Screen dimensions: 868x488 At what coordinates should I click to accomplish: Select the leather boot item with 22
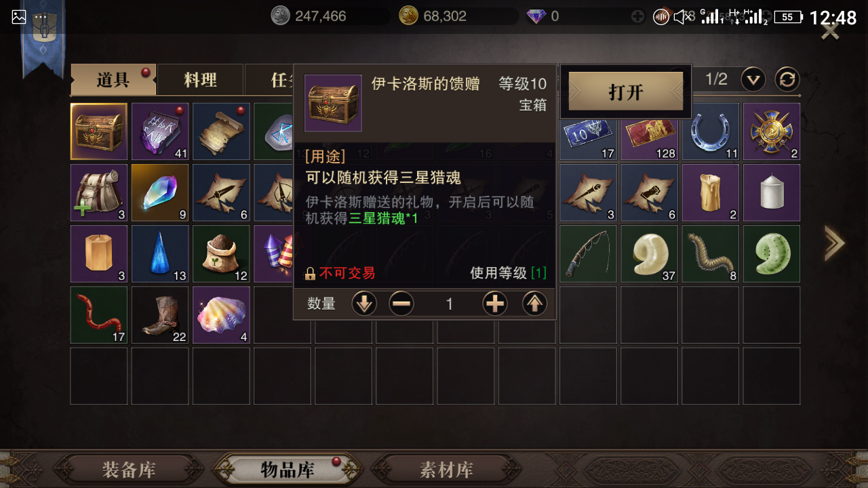point(160,314)
